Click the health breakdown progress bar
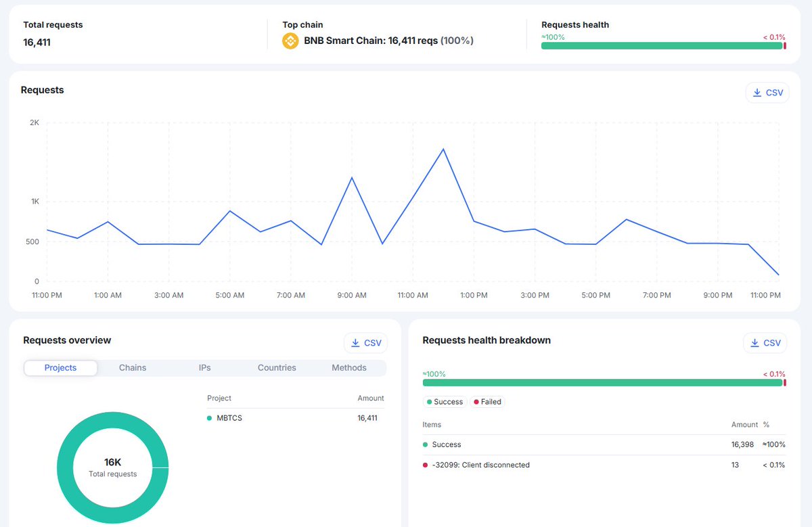Image resolution: width=812 pixels, height=527 pixels. [604, 383]
